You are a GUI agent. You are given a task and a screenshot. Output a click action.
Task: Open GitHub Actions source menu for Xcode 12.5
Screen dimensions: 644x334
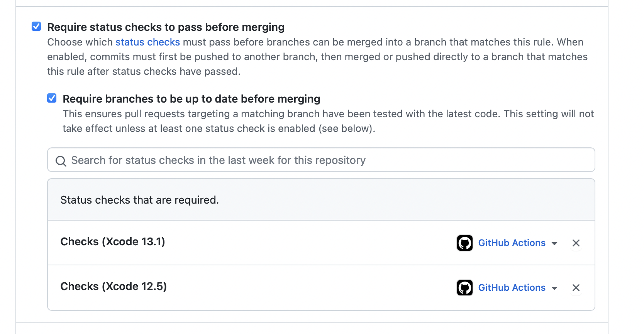(512, 288)
